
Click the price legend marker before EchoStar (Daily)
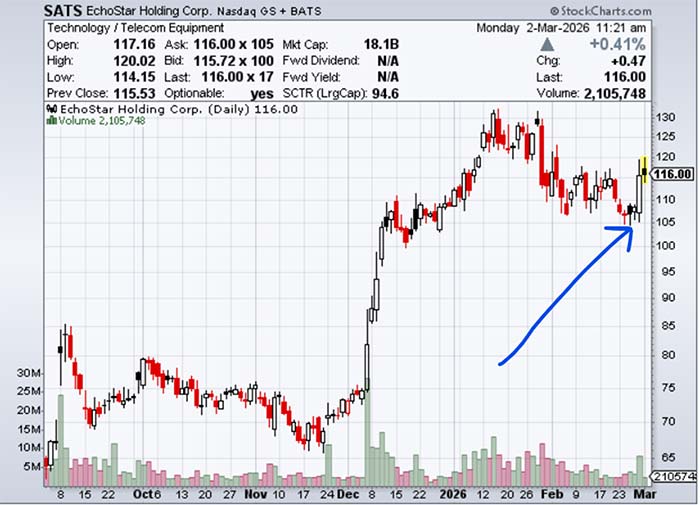click(51, 109)
